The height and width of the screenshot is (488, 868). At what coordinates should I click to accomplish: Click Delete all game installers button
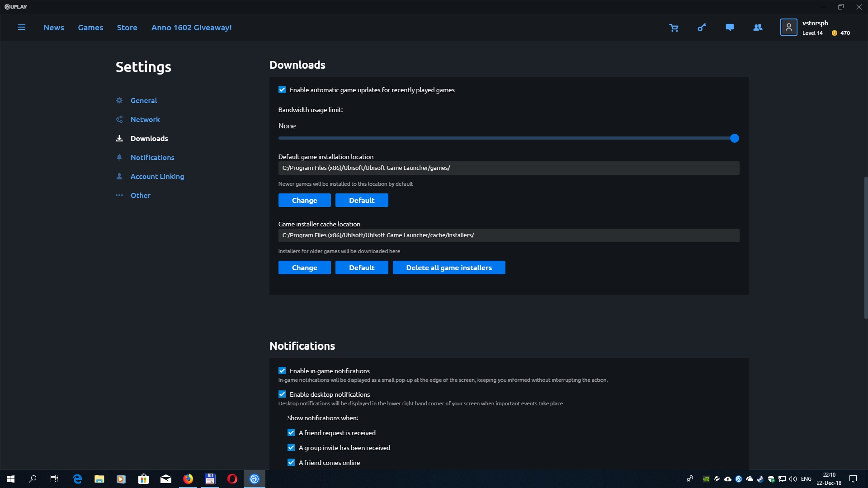pos(448,267)
